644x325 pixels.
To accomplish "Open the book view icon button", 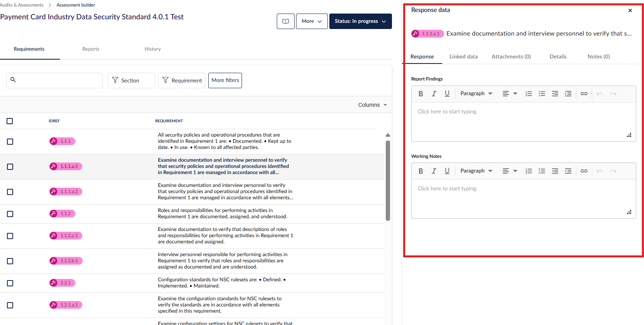I will click(285, 21).
